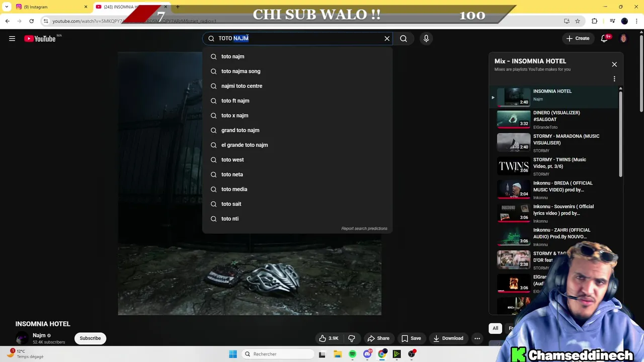Viewport: 644px width, 362px height.
Task: Pick the 'toto nti' suggestion
Action: click(297, 219)
